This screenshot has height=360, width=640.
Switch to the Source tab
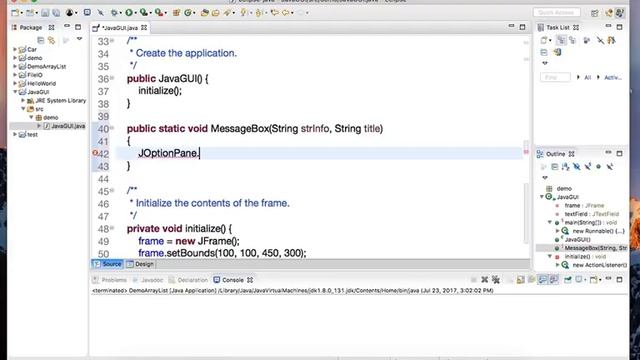[x=108, y=264]
